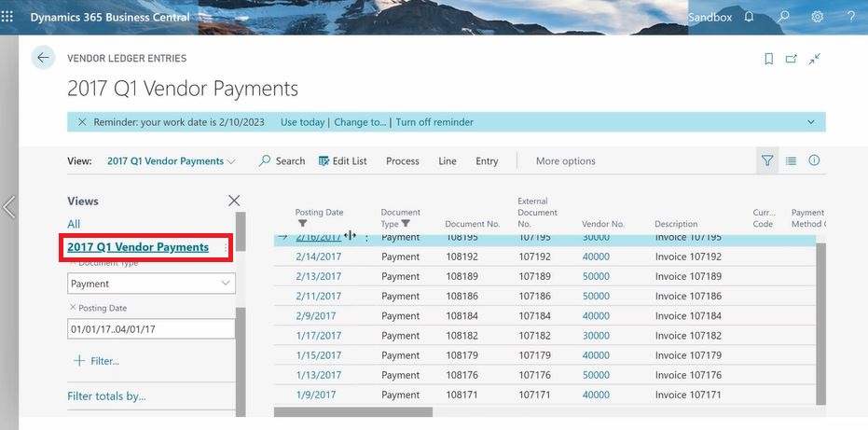The height and width of the screenshot is (430, 868).
Task: Click the filter pane vertical scrollbar
Action: [x=241, y=361]
